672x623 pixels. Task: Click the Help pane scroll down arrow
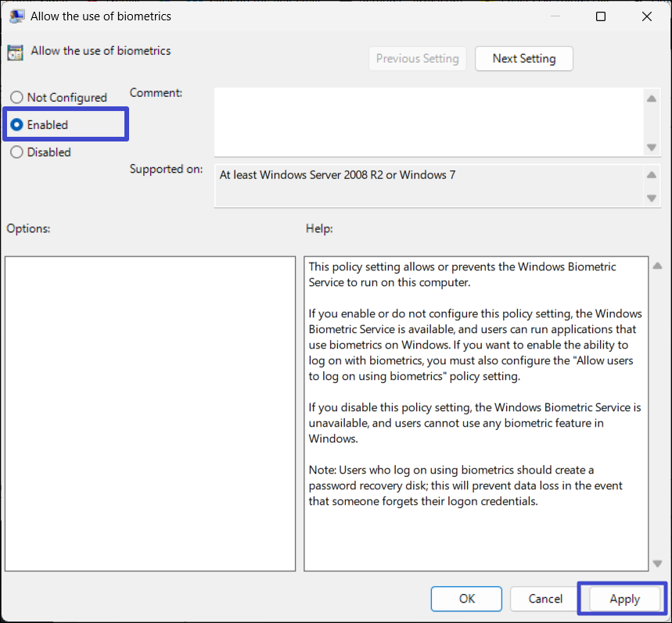coord(657,562)
